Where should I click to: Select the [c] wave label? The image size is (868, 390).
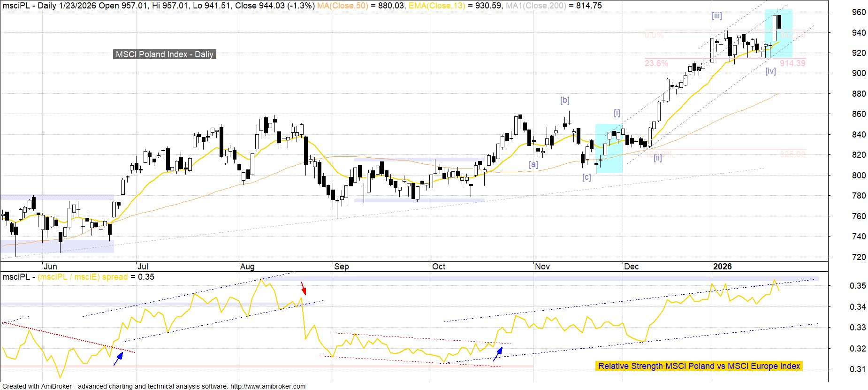point(586,177)
